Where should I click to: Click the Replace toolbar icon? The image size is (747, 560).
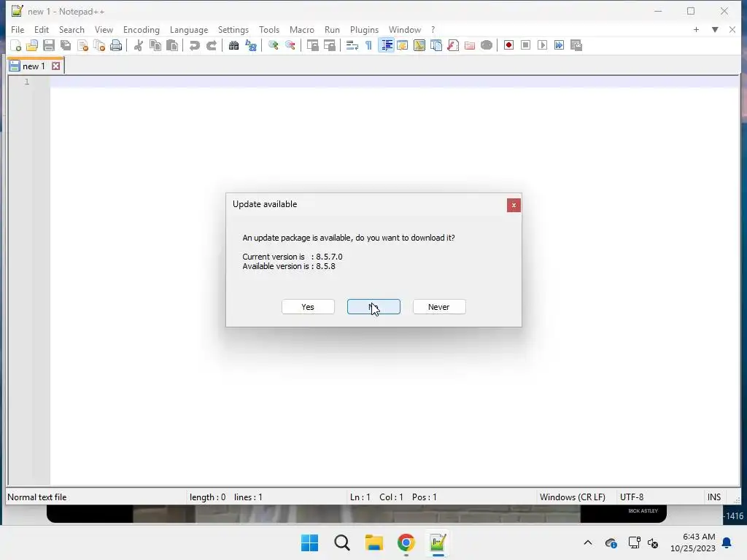(251, 45)
